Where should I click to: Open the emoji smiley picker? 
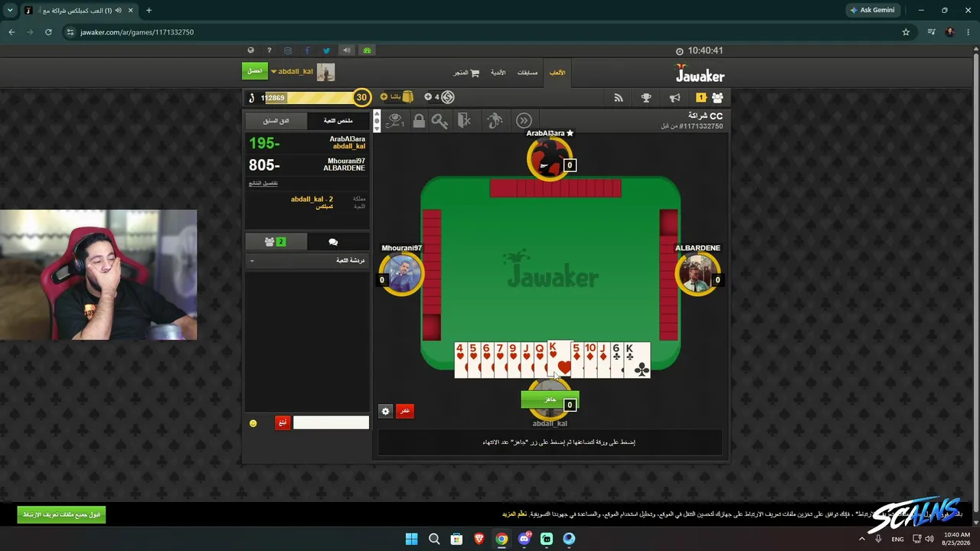point(253,423)
